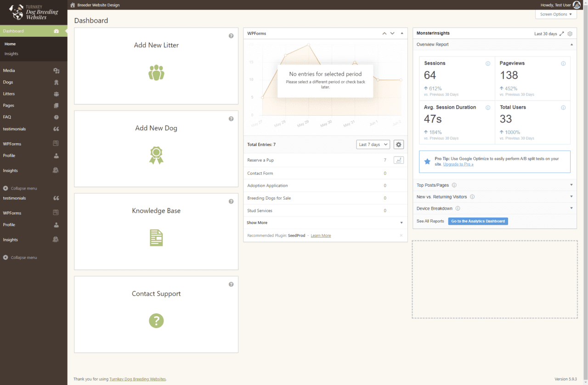The height and width of the screenshot is (385, 588).
Task: Expand the Top Posts/Pages section
Action: [571, 185]
